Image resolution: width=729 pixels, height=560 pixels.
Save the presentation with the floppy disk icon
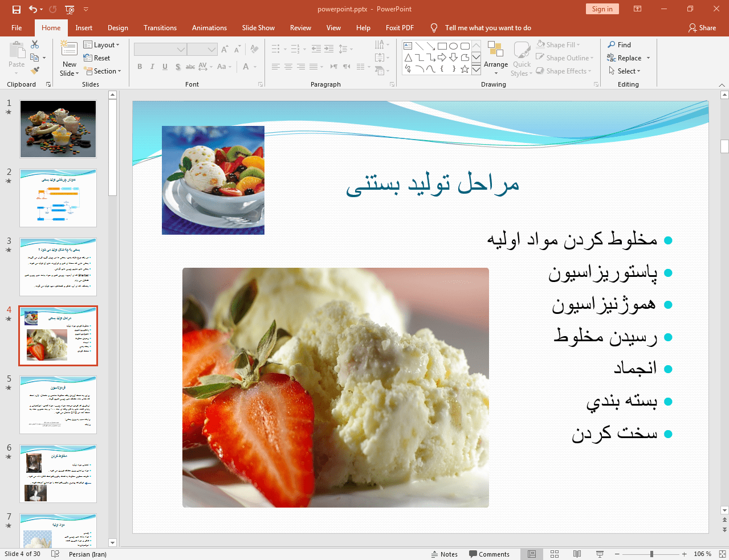pyautogui.click(x=17, y=9)
